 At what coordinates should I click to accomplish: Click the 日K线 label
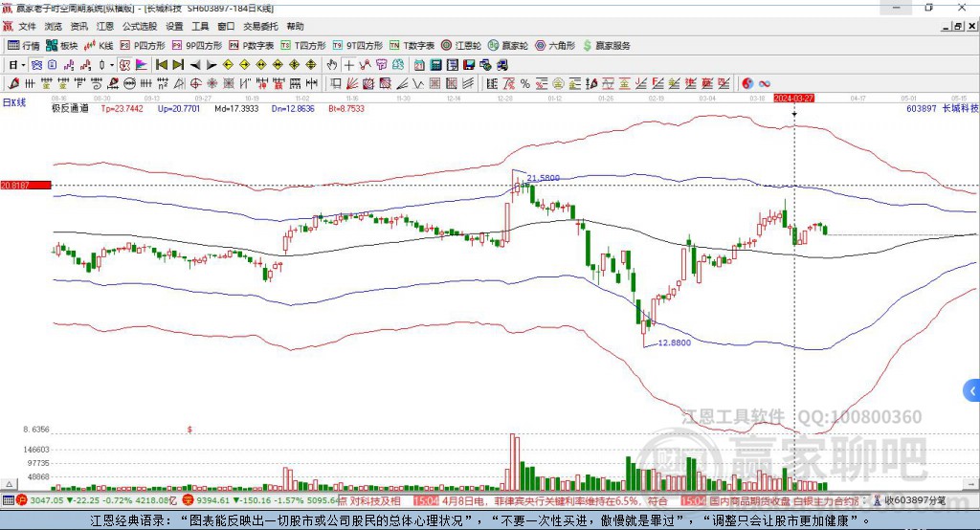click(13, 102)
